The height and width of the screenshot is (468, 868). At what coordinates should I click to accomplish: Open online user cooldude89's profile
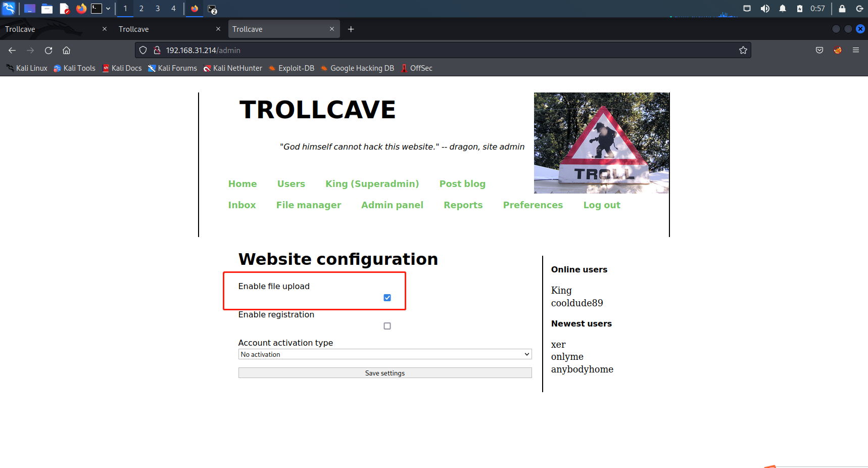(x=577, y=303)
